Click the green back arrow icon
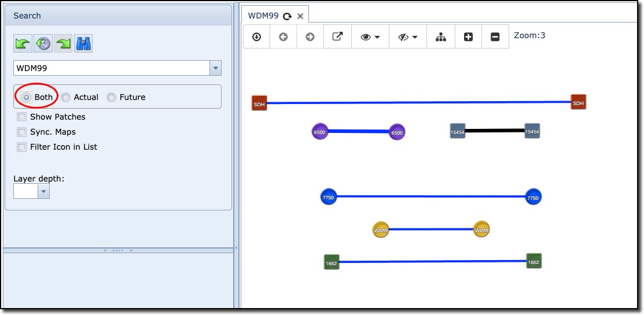This screenshot has height=315, width=644. pyautogui.click(x=23, y=44)
